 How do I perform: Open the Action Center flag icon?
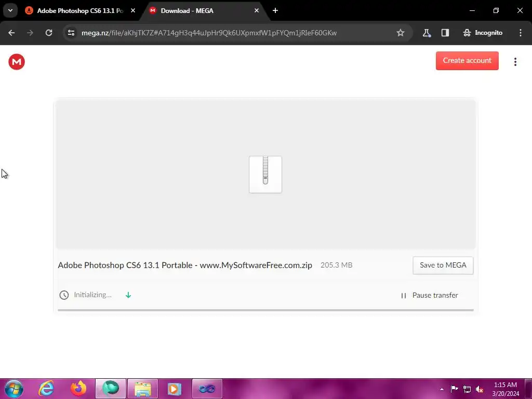click(x=454, y=389)
